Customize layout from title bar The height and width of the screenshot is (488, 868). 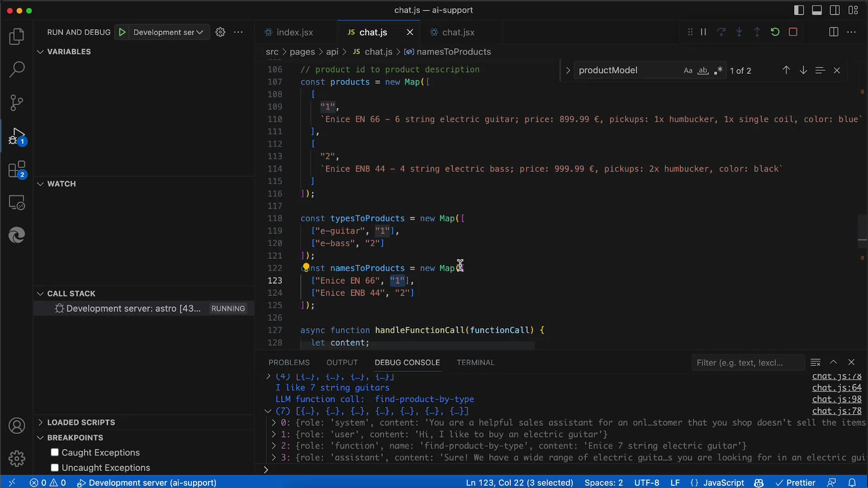tap(853, 10)
